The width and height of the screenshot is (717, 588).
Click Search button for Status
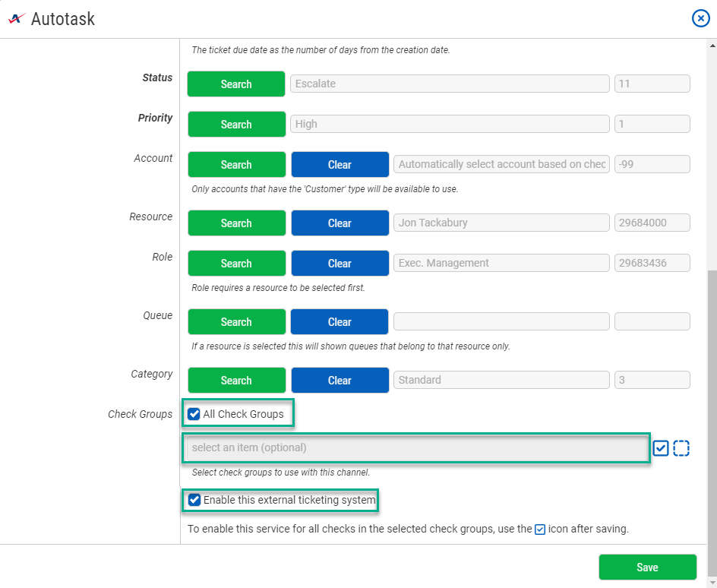236,84
